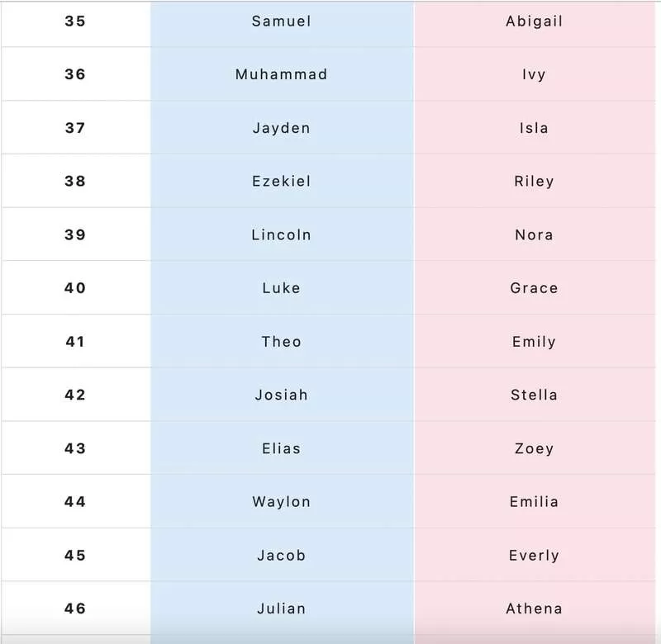Select the girl name Abigail
Viewport: 661px width, 644px height.
pos(534,21)
